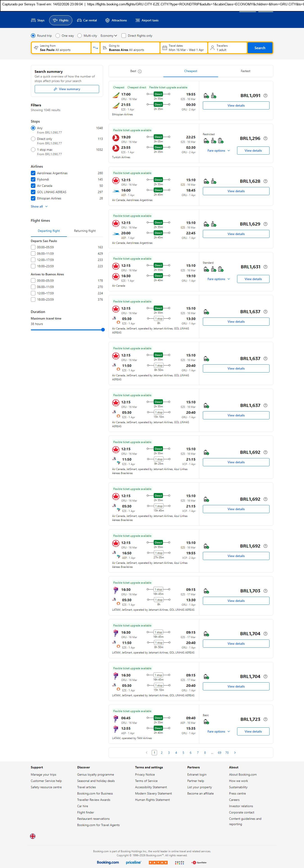Click the help icon next to the BRL1,723 price
Image resolution: width=304 pixels, height=868 pixels.
265,719
